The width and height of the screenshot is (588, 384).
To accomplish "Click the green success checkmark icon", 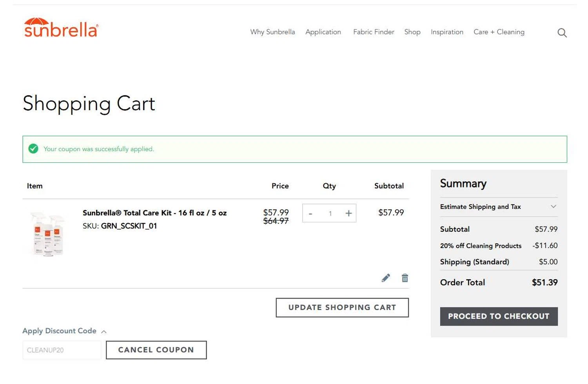I will (33, 149).
